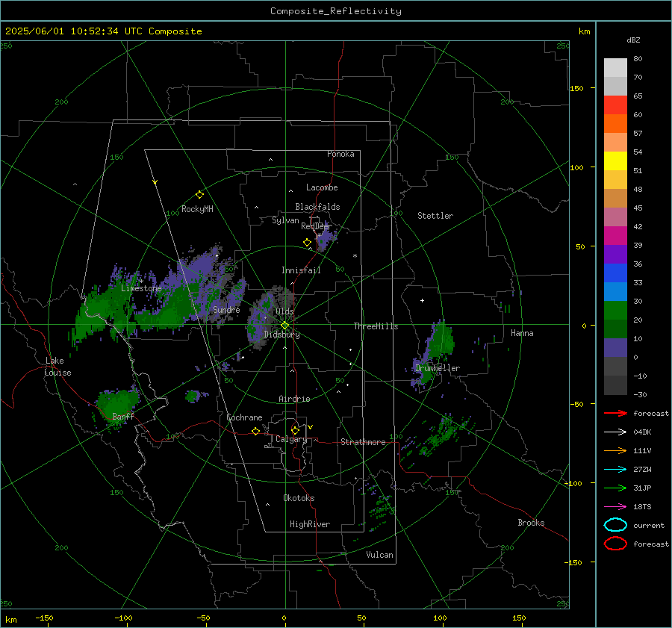The width and height of the screenshot is (672, 628).
Task: Select the magenta swatch in dBZ legend
Action: click(x=615, y=235)
